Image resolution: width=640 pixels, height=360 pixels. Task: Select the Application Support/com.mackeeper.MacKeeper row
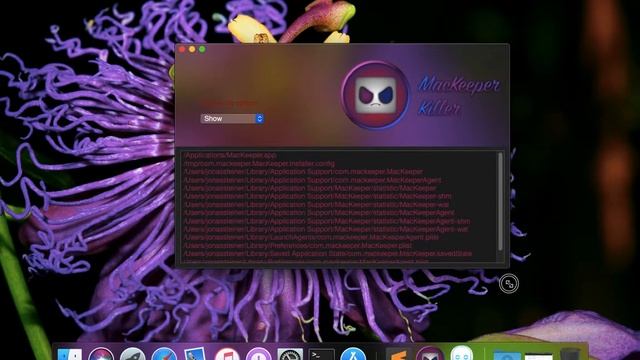(x=303, y=171)
